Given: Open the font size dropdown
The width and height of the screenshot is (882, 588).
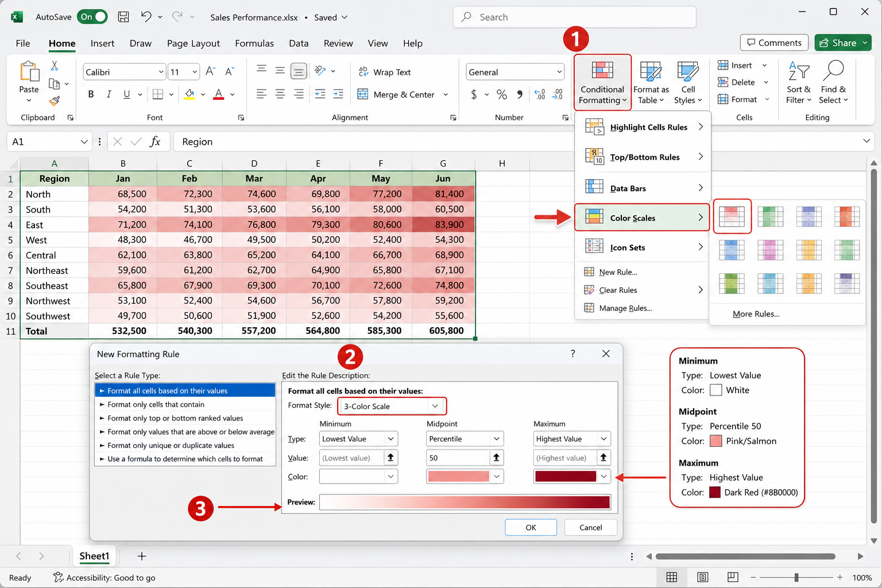Looking at the screenshot, I should pyautogui.click(x=195, y=72).
